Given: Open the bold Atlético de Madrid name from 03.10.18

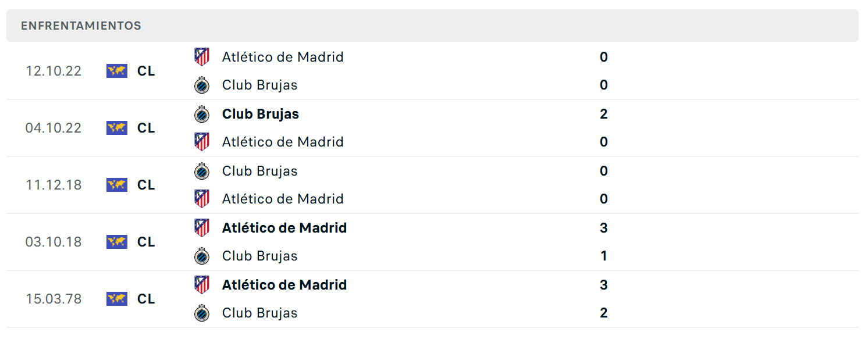Looking at the screenshot, I should (x=284, y=228).
